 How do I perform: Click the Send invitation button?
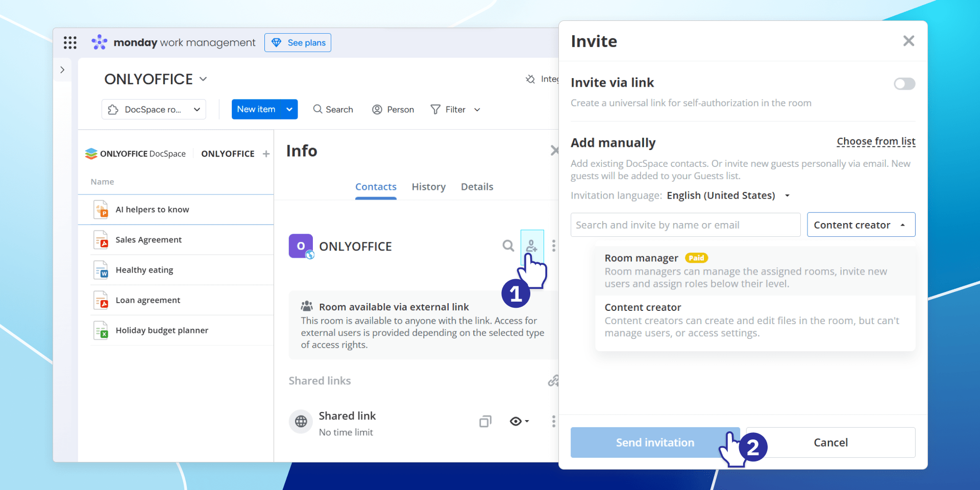click(x=655, y=443)
